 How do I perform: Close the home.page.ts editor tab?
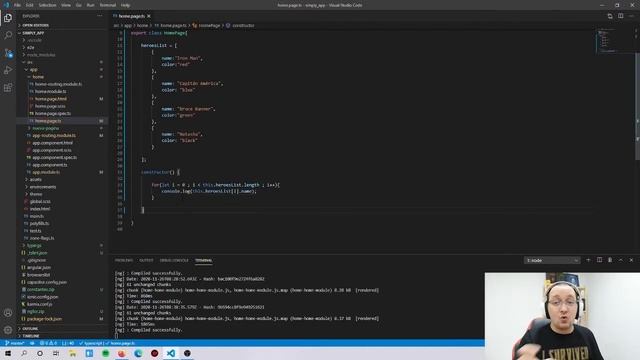click(x=149, y=16)
